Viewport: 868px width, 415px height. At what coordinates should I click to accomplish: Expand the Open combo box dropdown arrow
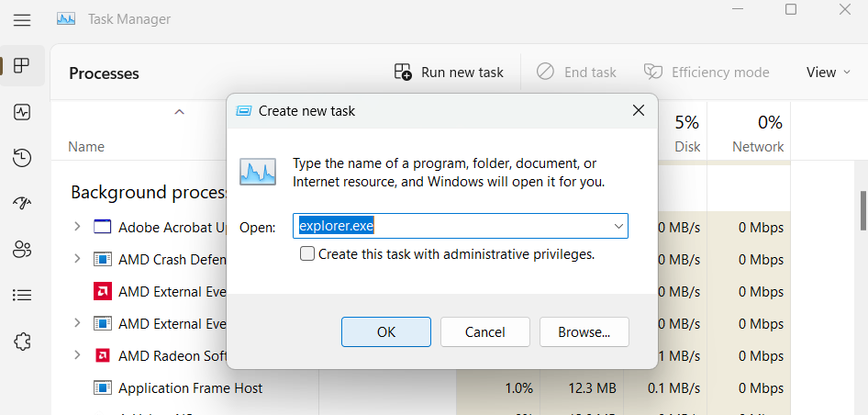[618, 226]
